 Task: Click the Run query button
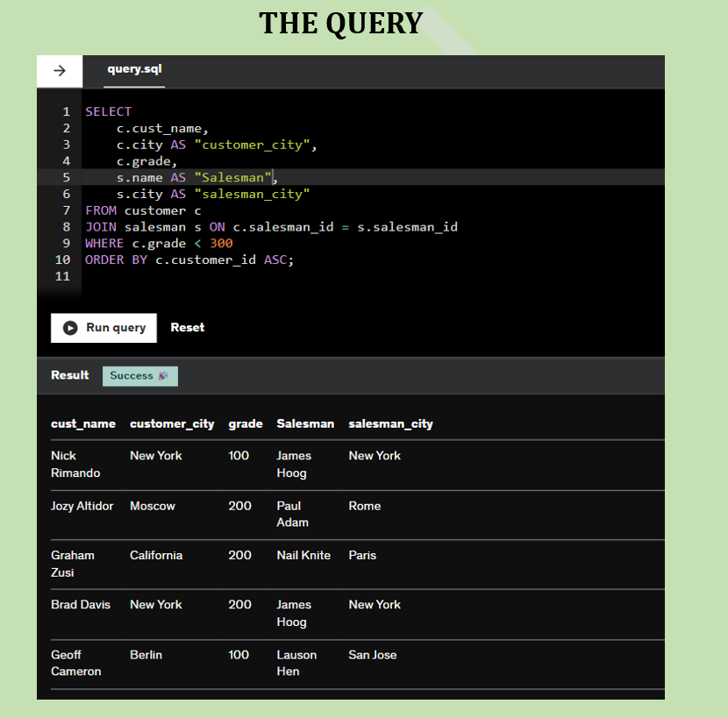103,328
